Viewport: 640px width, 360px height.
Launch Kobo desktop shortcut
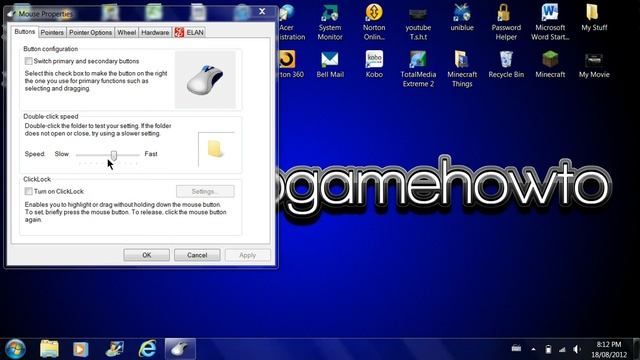tap(374, 64)
